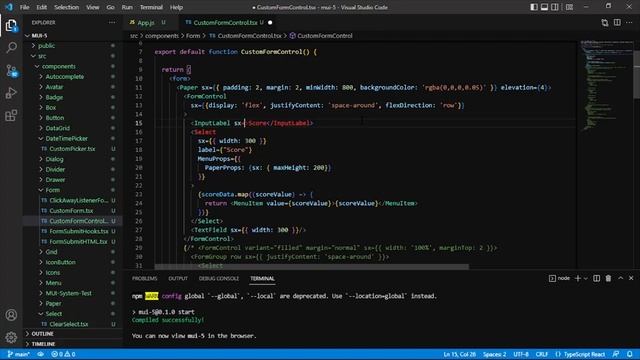640x360 pixels.
Task: Open the Selection menu
Action: [x=67, y=7]
